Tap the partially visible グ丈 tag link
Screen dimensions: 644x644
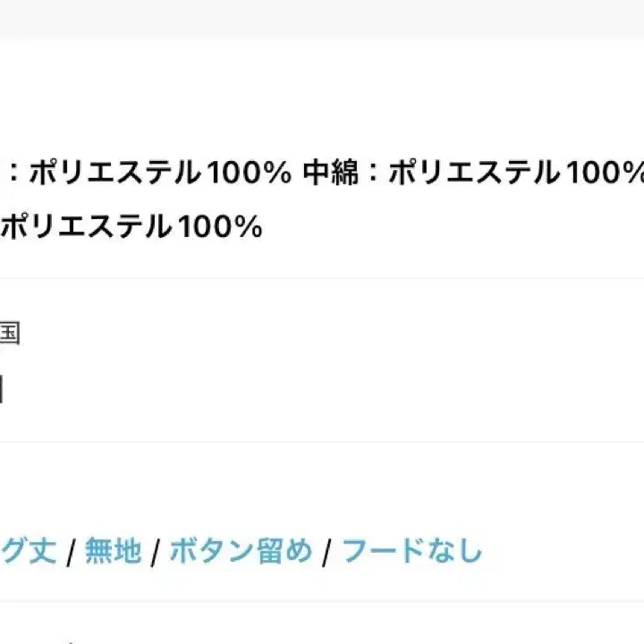[x=28, y=550]
